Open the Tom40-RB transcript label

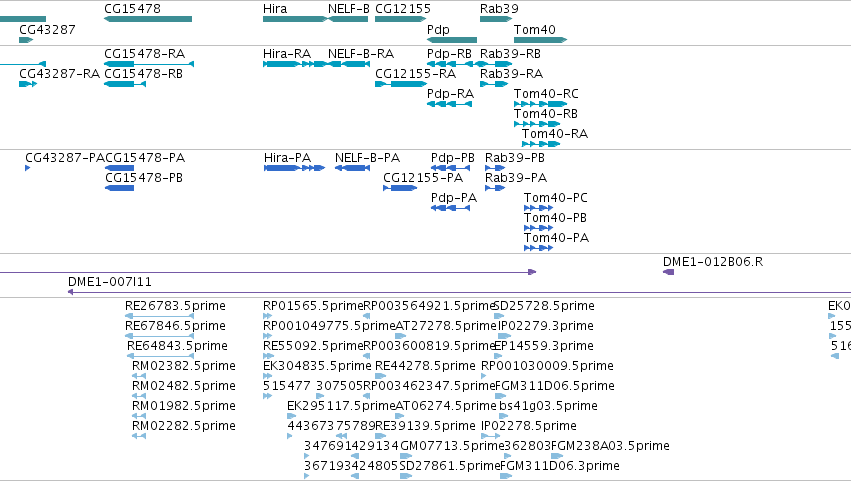(545, 114)
